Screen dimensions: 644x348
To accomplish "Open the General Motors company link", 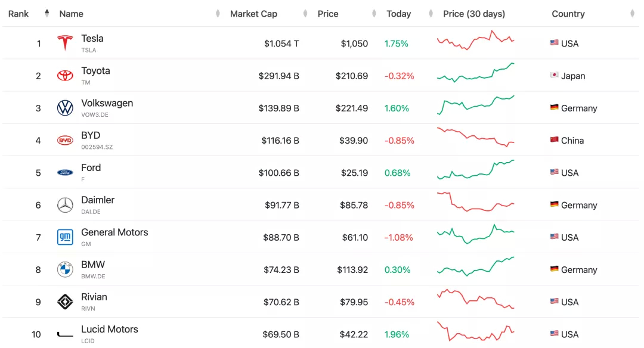I will (x=114, y=232).
